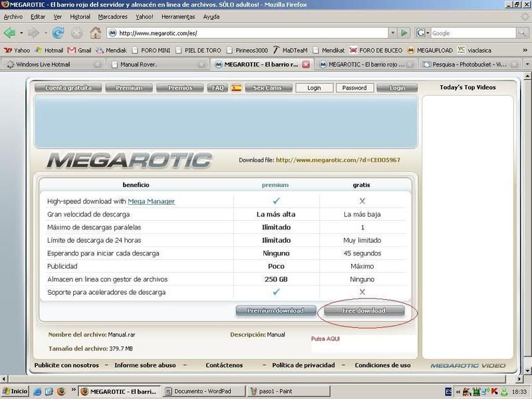Switch to Documento - WordPad taskbar window
The width and height of the screenshot is (532, 399).
point(203,391)
